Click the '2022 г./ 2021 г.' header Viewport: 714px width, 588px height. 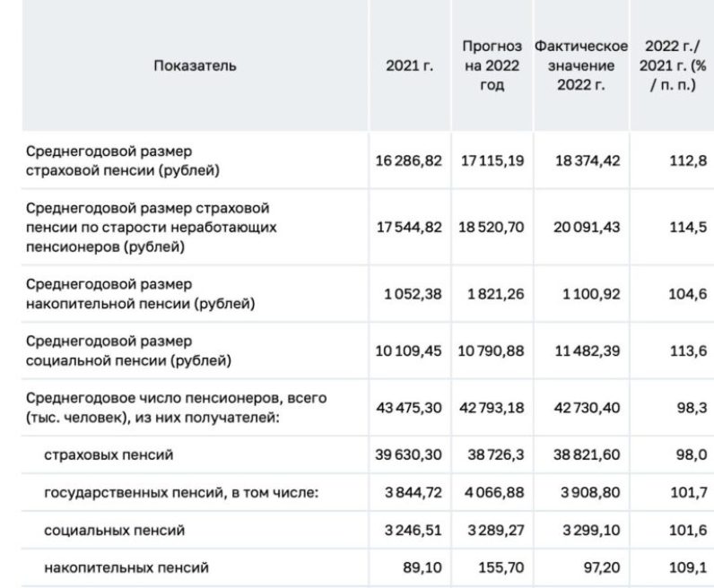(673, 65)
